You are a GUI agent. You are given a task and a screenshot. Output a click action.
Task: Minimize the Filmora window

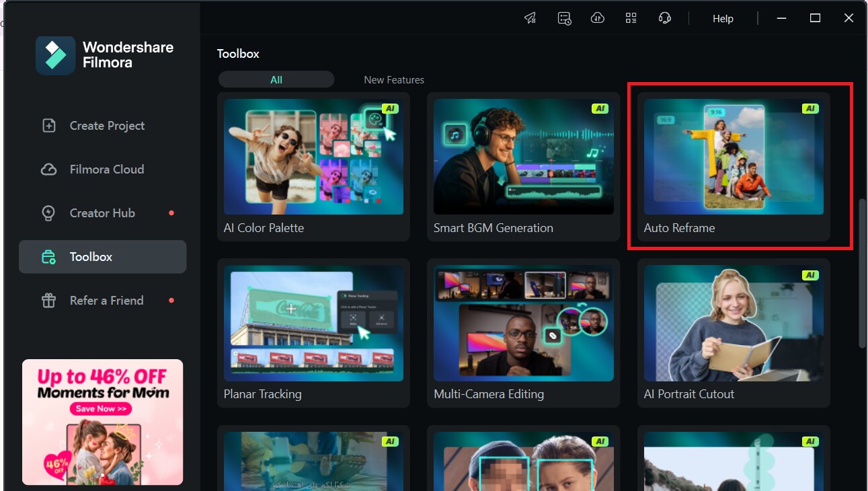pos(782,18)
